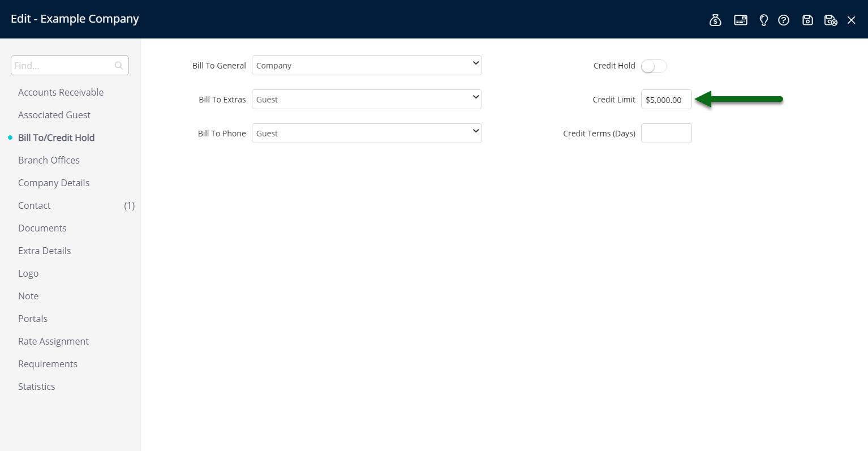
Task: Open the Company Details section
Action: pyautogui.click(x=54, y=182)
